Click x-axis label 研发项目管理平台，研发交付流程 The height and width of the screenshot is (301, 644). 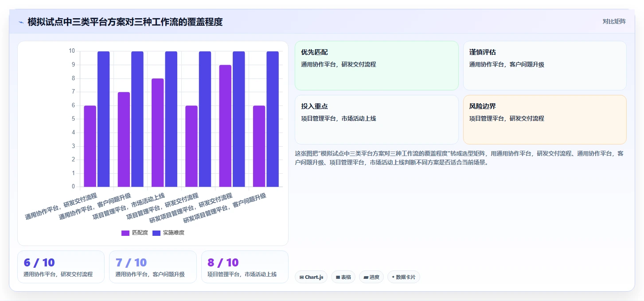point(191,208)
